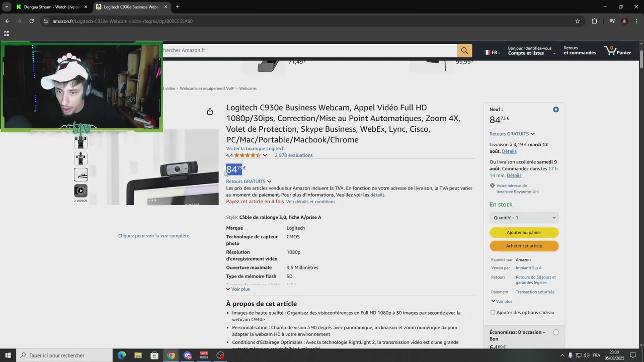Open a new browser tab

[x=178, y=7]
